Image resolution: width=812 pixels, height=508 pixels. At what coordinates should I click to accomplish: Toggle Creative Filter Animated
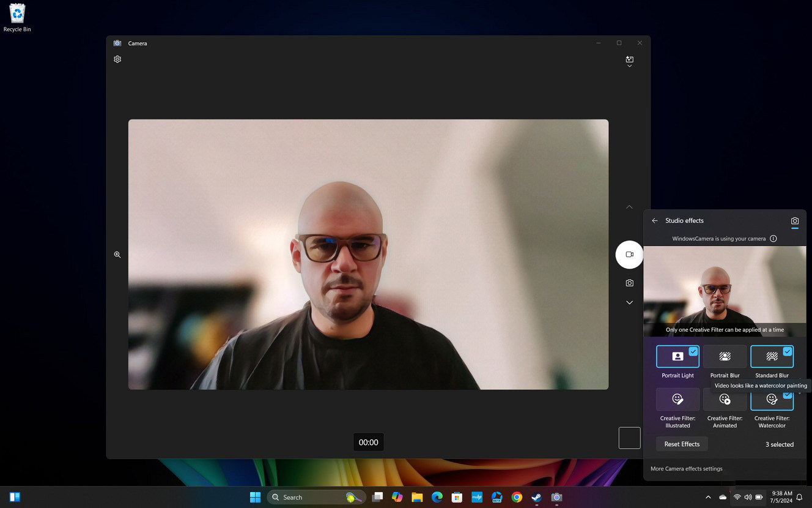pos(725,399)
